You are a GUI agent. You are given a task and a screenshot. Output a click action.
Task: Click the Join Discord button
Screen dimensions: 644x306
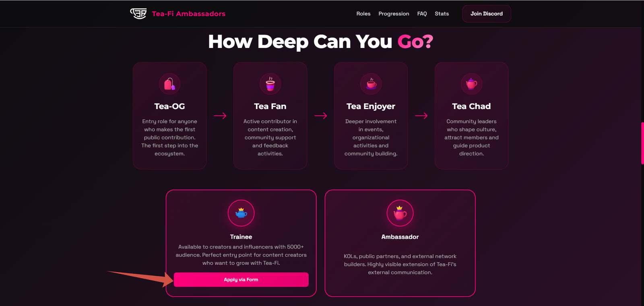point(487,14)
